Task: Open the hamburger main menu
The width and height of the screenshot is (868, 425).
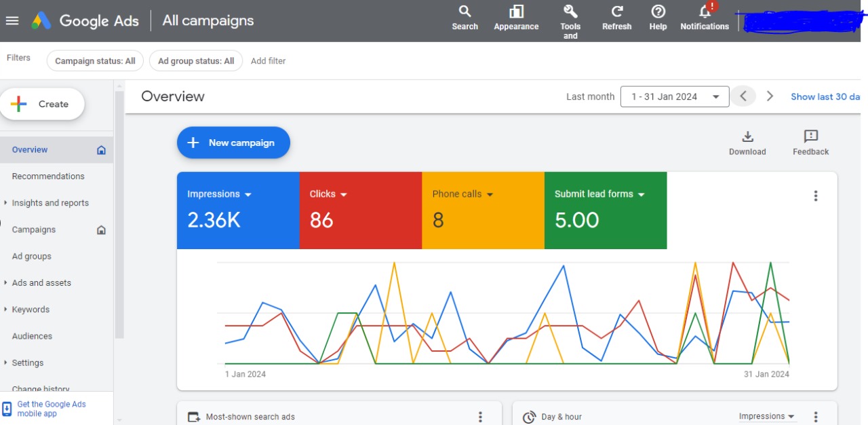Action: click(12, 20)
